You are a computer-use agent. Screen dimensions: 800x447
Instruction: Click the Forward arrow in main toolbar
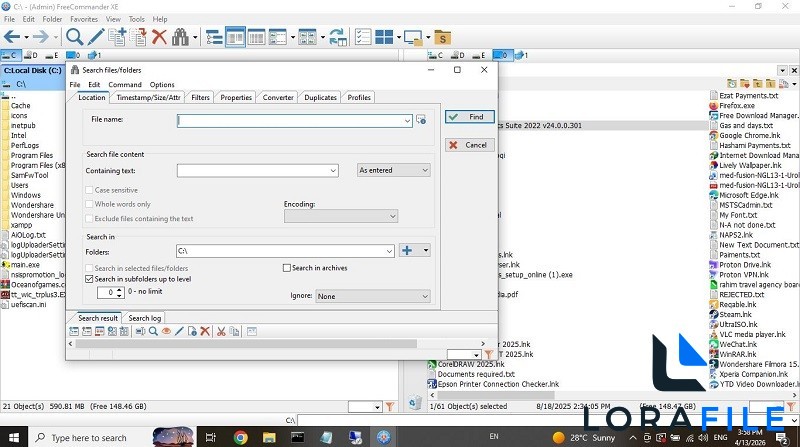point(40,37)
